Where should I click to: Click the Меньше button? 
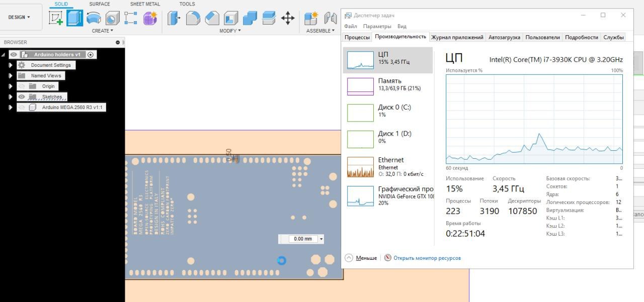tap(366, 258)
